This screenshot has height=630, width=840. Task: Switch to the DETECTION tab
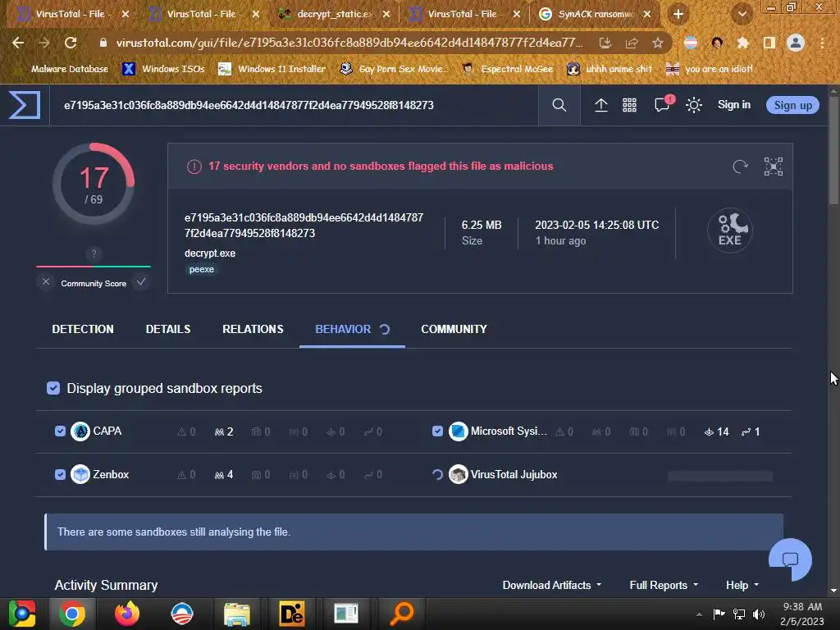83,329
